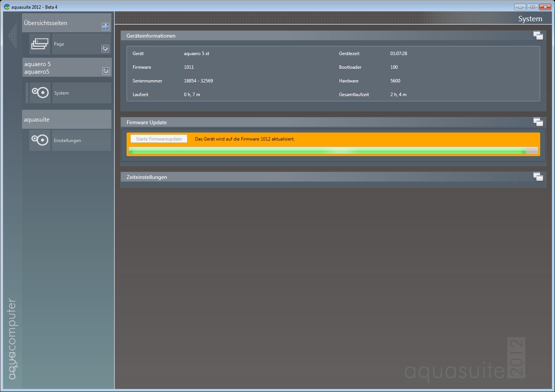Image resolution: width=555 pixels, height=392 pixels.
Task: Click the System gears icon
Action: [40, 93]
